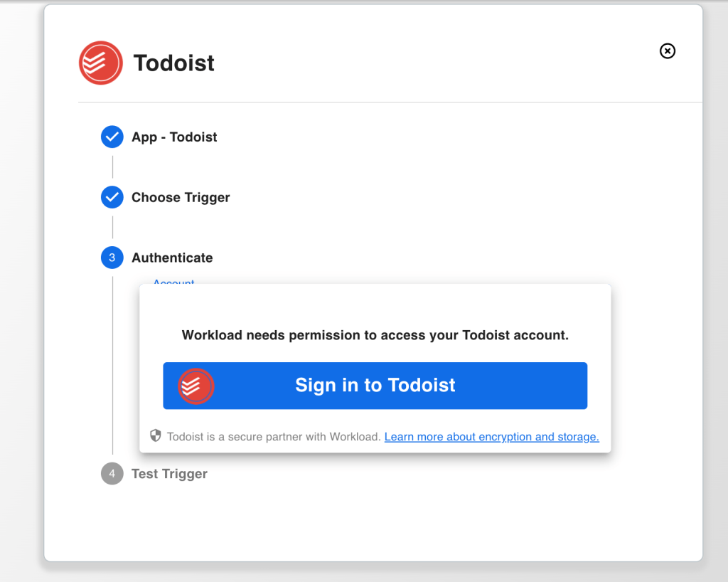The height and width of the screenshot is (582, 728).
Task: Click the step 3 Authenticate number circle
Action: (x=112, y=258)
